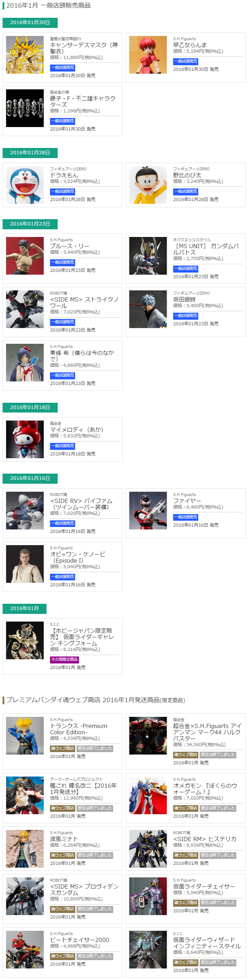
Task: Select the オビ=ワン・ケノービ figure thumbnail
Action: pyautogui.click(x=25, y=564)
